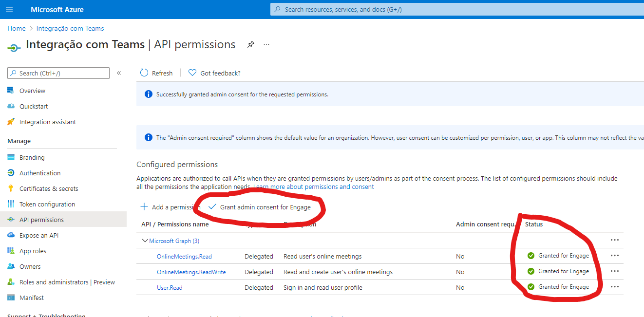
Task: Click Grant admin consent for Engage
Action: pyautogui.click(x=260, y=207)
